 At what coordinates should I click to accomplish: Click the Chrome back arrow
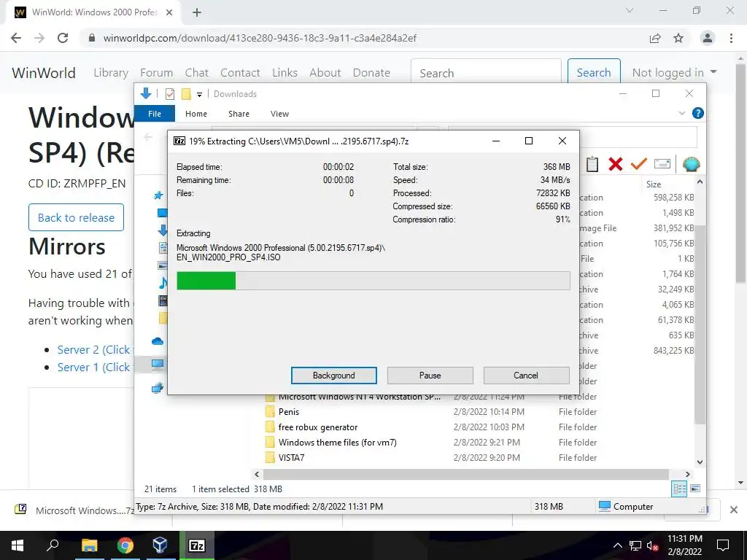16,38
